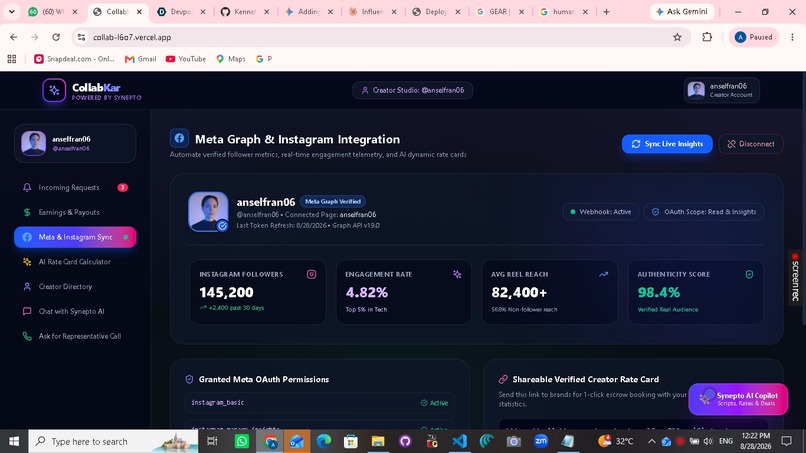Open AI Rate Card Calculator
Viewport: 806px width, 453px height.
pyautogui.click(x=75, y=262)
